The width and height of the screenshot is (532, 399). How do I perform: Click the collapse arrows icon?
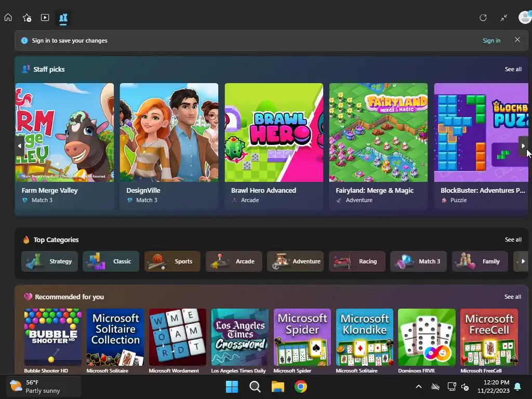pos(504,18)
